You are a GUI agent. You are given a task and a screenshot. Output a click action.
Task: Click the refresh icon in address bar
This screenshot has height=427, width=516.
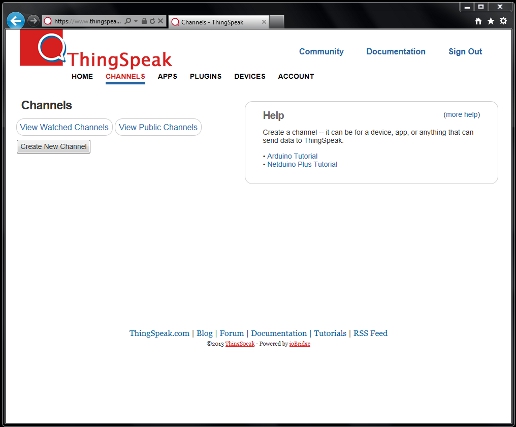point(152,21)
